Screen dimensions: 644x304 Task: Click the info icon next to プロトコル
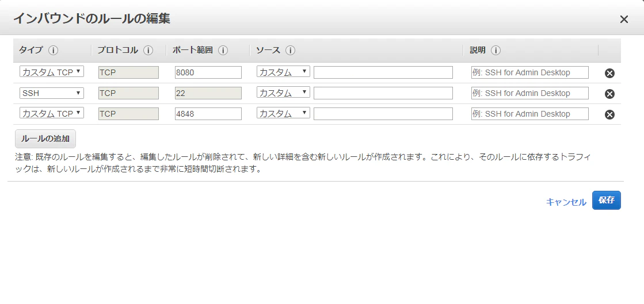148,51
